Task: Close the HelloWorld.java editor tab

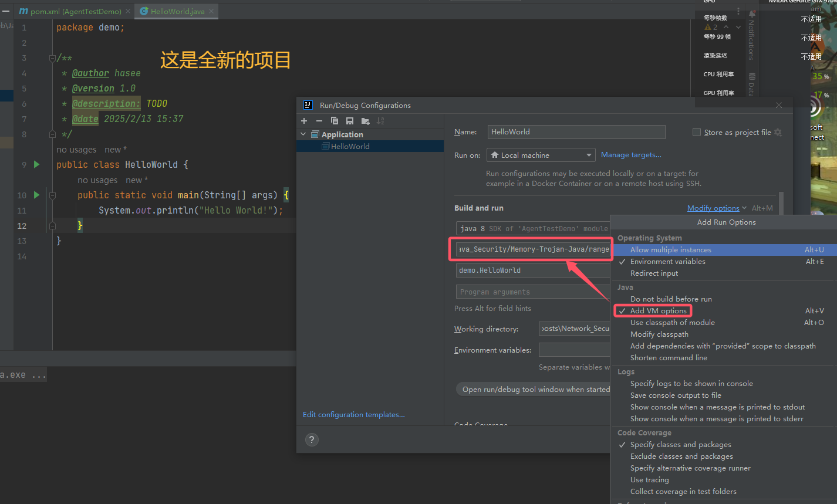Action: [x=211, y=11]
